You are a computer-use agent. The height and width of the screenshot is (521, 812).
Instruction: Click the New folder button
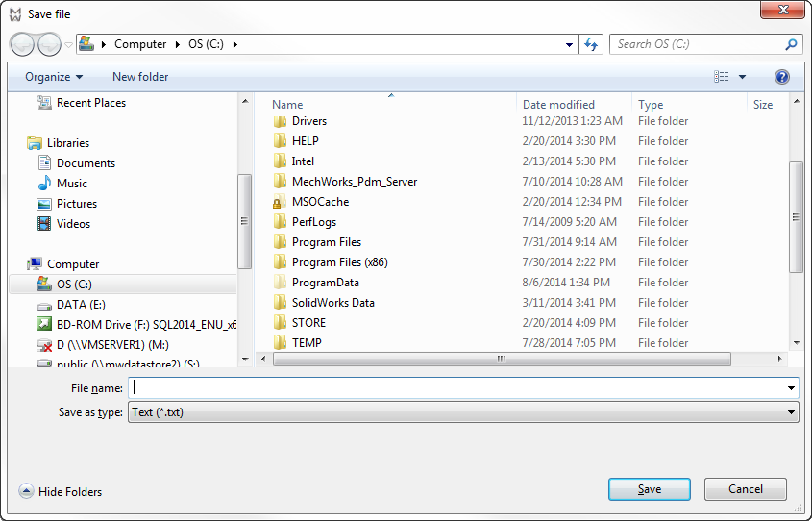(140, 77)
